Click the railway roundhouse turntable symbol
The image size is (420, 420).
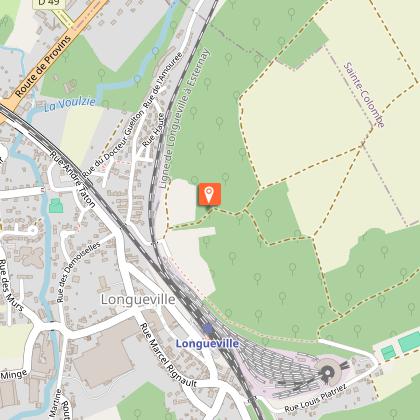pyautogui.click(x=328, y=372)
